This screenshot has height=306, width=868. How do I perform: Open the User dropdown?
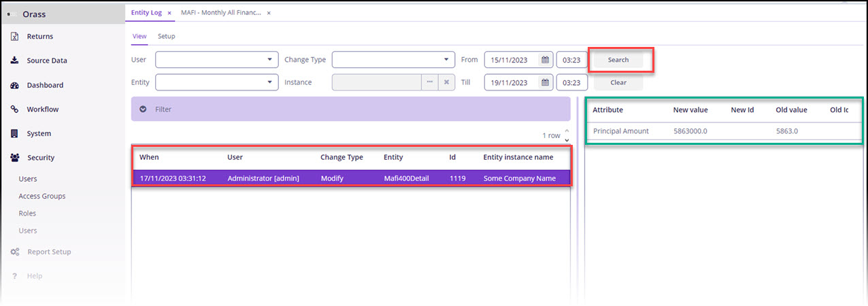pyautogui.click(x=270, y=60)
